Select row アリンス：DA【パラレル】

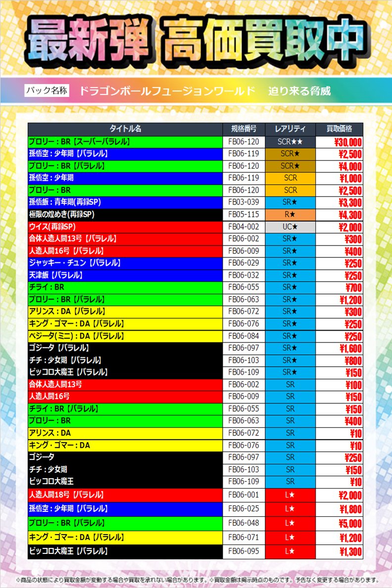pos(196,312)
